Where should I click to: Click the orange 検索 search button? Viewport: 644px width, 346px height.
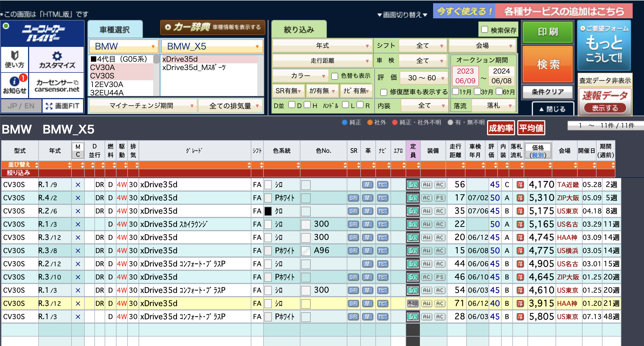coord(548,64)
